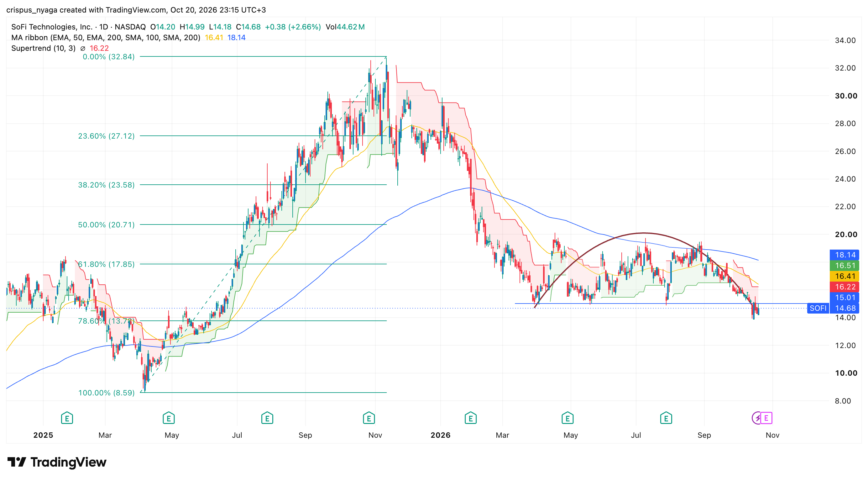Click the 14.68 current price label
This screenshot has width=868, height=481.
(845, 308)
